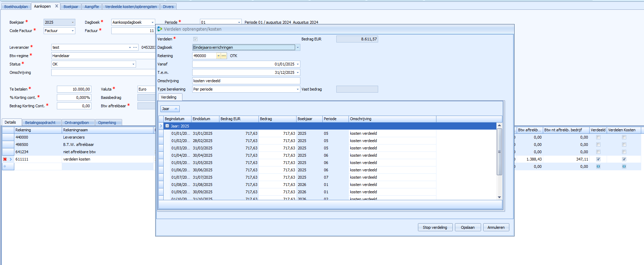
Task: Open the Dagboek Eindejaarsverrichtingen dropdown
Action: coord(298,47)
